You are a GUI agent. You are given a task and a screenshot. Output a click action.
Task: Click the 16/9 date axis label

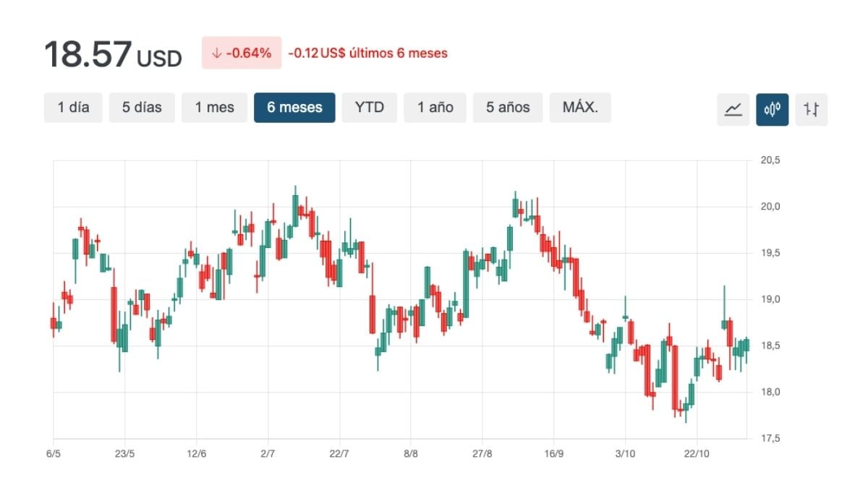coord(553,454)
